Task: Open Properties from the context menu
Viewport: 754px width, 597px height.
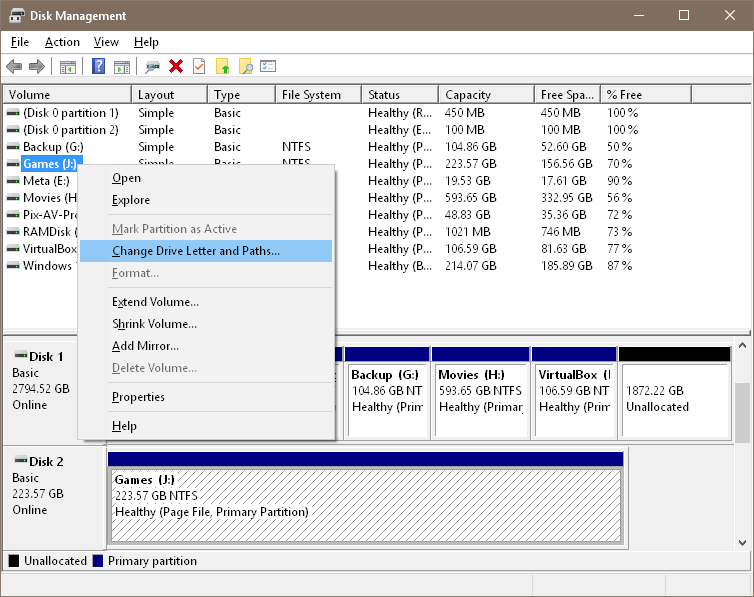Action: [x=206, y=397]
